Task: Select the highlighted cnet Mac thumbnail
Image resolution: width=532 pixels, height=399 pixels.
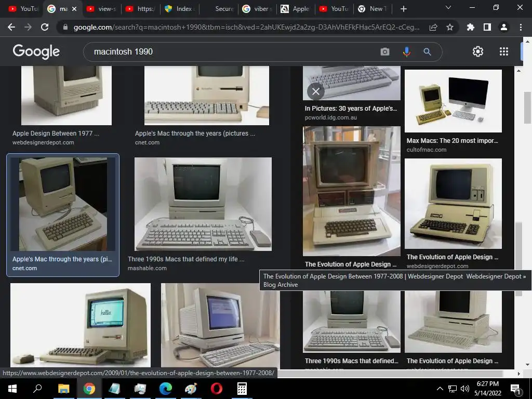Action: [x=63, y=204]
